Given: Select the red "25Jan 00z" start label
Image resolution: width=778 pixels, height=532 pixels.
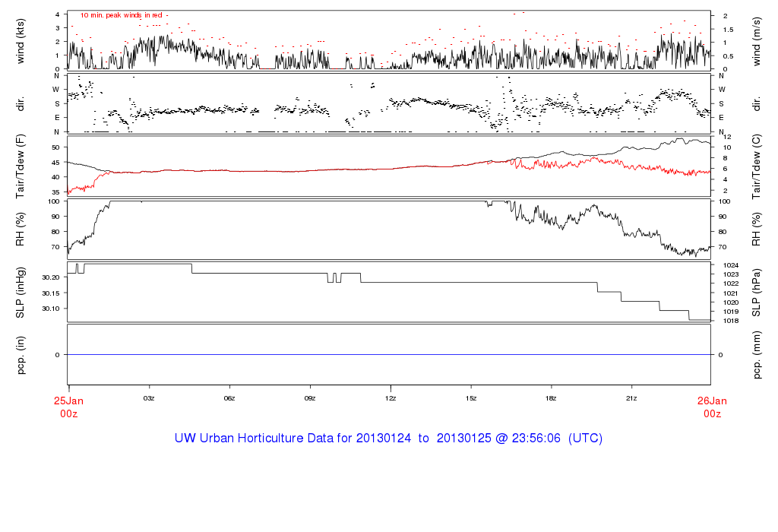Looking at the screenshot, I should (x=68, y=407).
